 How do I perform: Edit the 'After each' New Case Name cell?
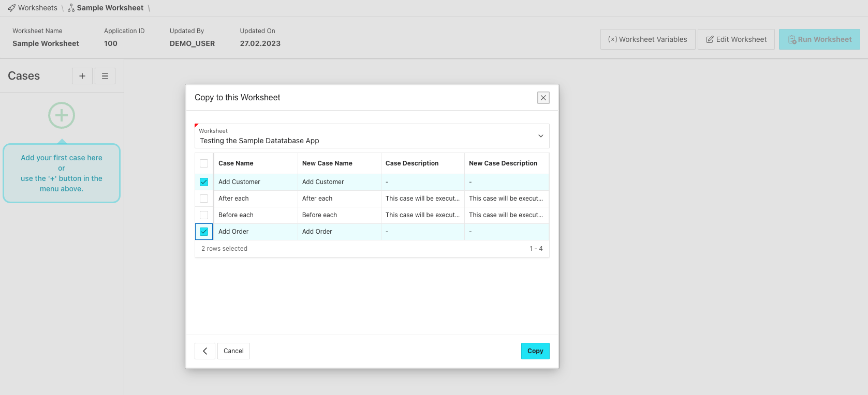340,199
